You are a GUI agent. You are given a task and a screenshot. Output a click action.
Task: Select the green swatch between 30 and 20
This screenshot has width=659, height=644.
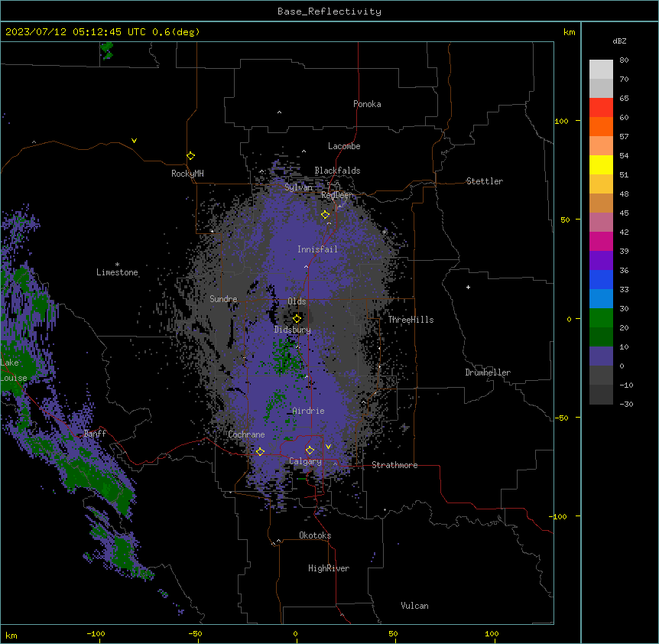(x=601, y=318)
